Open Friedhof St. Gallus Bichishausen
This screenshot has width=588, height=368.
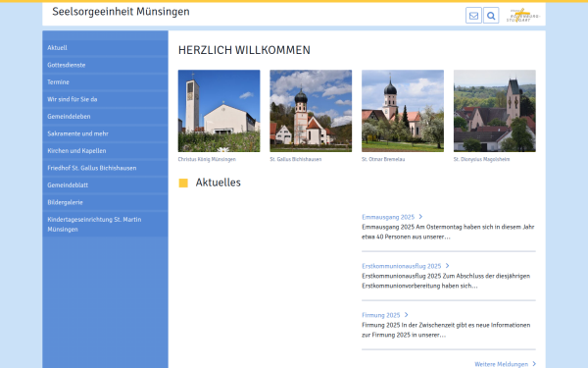[105, 168]
